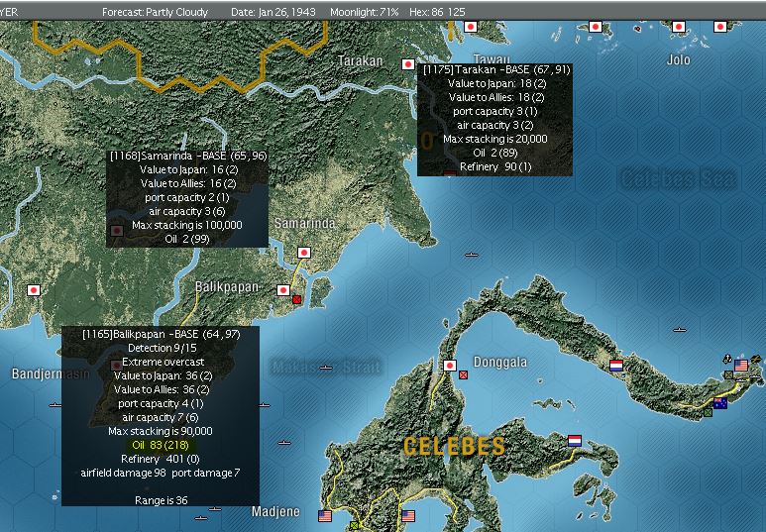Select the Japanese base flag above Jolo label
Image resolution: width=766 pixels, height=532 pixels.
pyautogui.click(x=679, y=27)
